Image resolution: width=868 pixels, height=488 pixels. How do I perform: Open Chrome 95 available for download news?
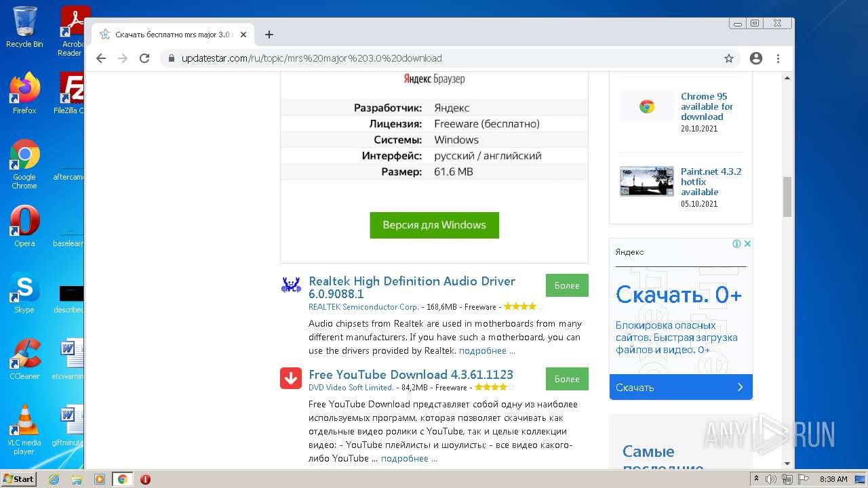coord(707,106)
